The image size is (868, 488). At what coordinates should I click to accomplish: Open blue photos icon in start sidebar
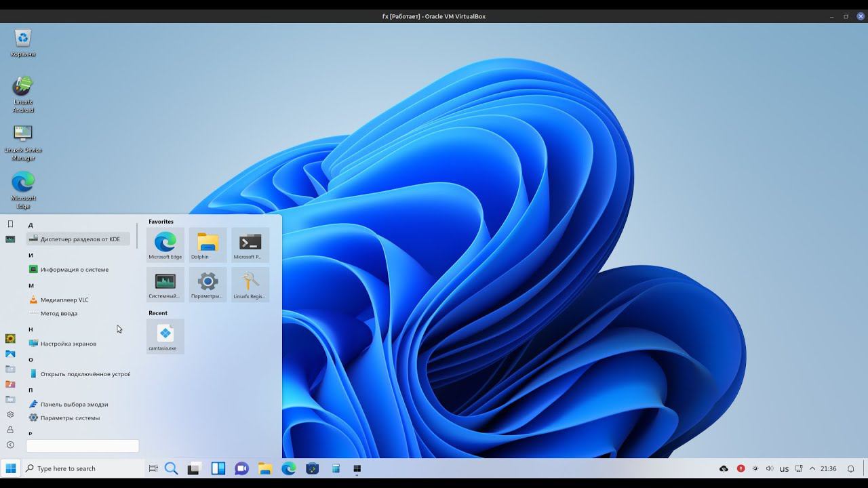click(x=10, y=354)
